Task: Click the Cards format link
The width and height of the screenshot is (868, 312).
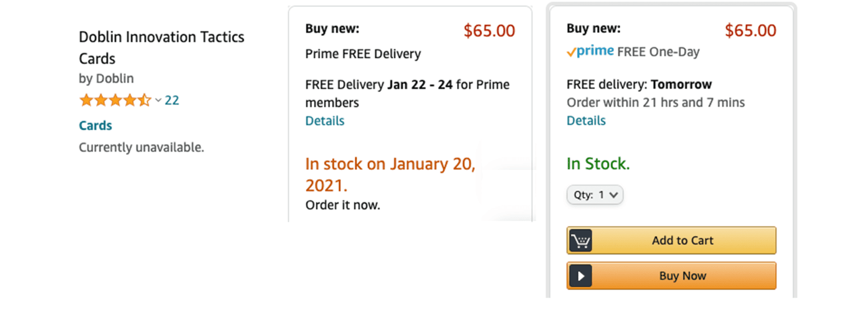Action: click(95, 126)
